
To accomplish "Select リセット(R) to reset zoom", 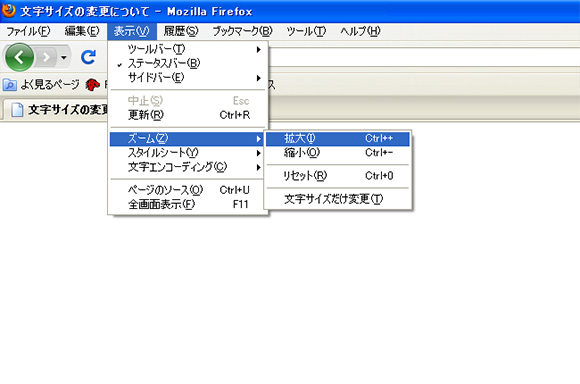I will [x=338, y=176].
